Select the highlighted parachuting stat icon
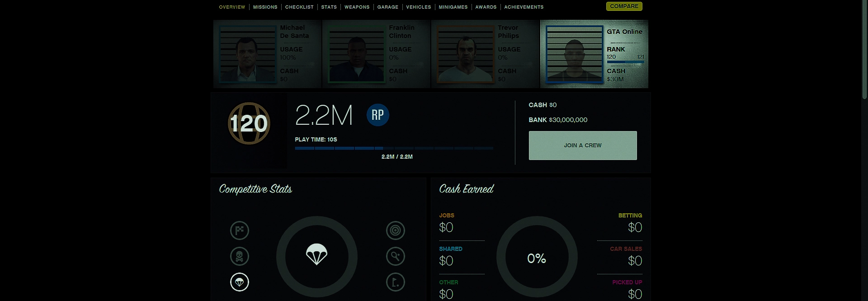The width and height of the screenshot is (868, 301). point(240,282)
